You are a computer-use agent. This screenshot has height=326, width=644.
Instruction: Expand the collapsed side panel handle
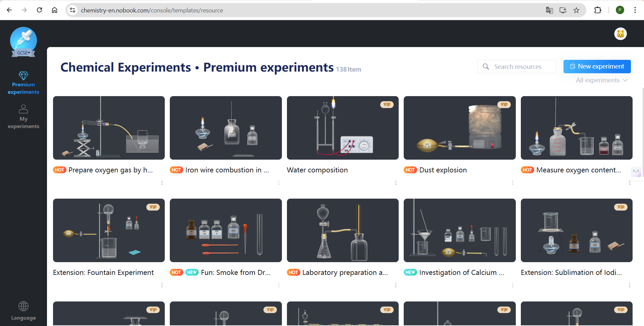636,171
